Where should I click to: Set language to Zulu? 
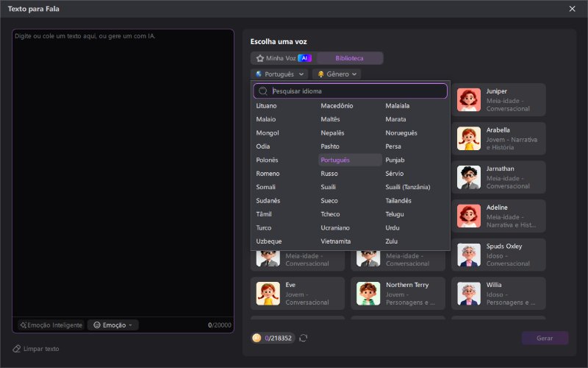click(391, 241)
